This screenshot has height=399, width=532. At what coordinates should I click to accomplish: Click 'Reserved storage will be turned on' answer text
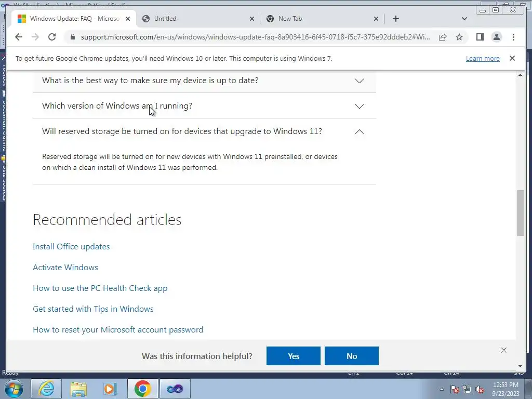[x=190, y=162]
